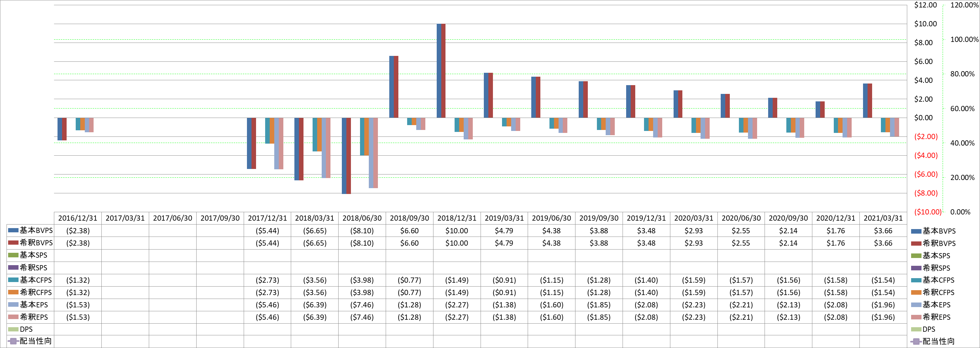The width and height of the screenshot is (980, 348).
Task: Click the 基本BVPS blue swatch in the table legend
Action: 13,230
